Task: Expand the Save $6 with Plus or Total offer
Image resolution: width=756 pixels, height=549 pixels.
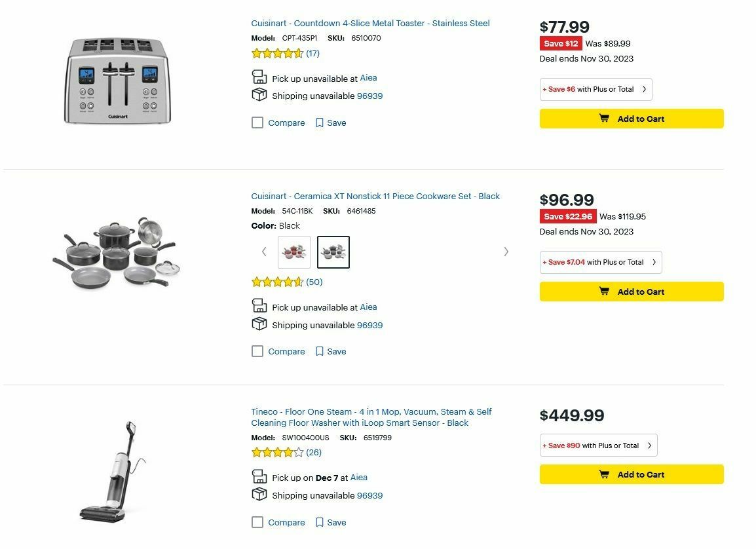Action: [x=595, y=89]
